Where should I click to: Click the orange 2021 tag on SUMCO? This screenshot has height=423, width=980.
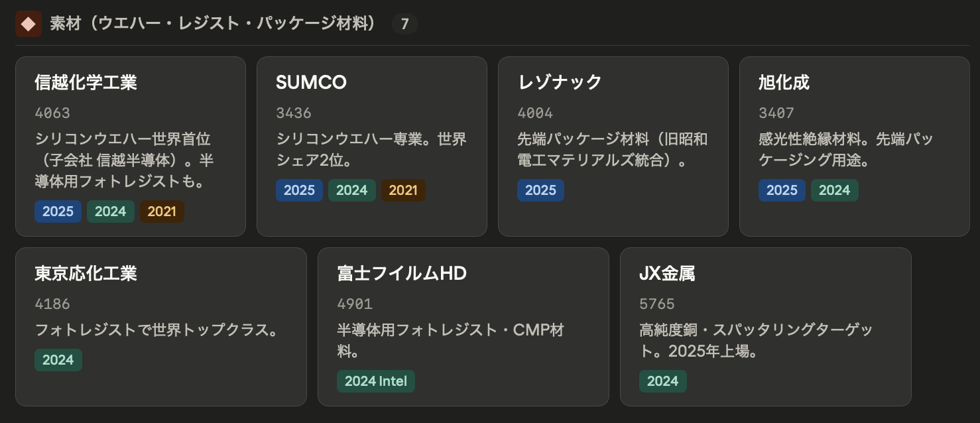click(403, 190)
